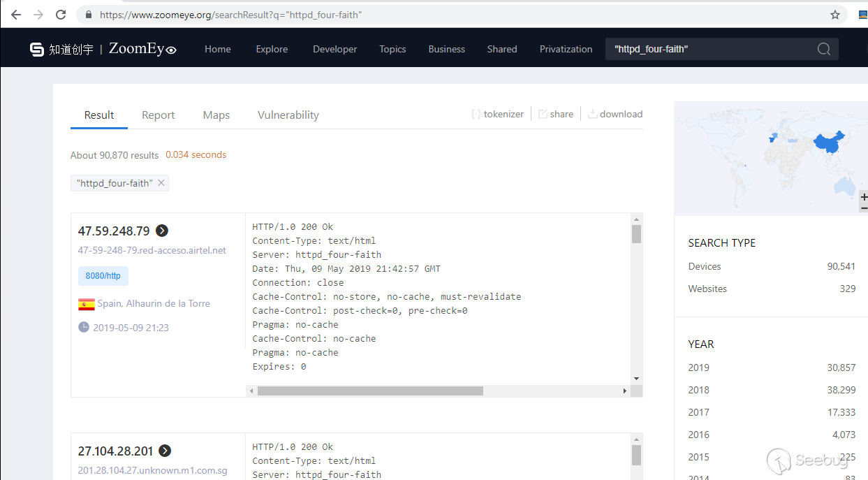Click the 2019-05-09 21:23 timestamp
The height and width of the screenshot is (480, 868).
tap(131, 328)
